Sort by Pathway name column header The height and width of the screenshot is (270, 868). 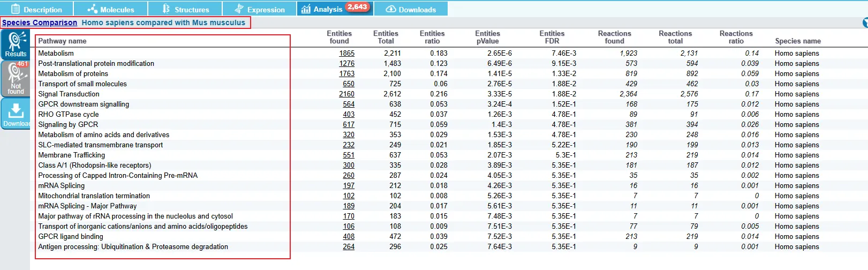point(62,41)
